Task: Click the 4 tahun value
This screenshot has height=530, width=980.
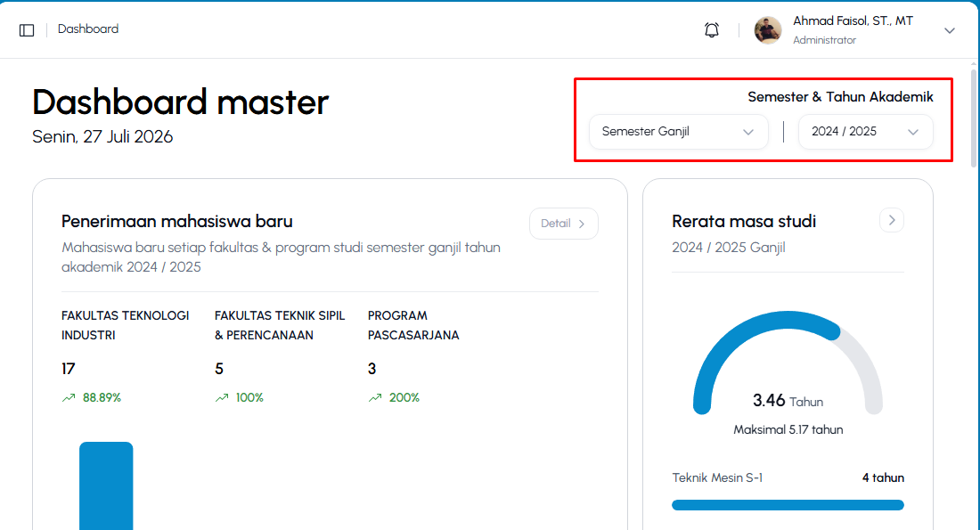Action: click(883, 477)
